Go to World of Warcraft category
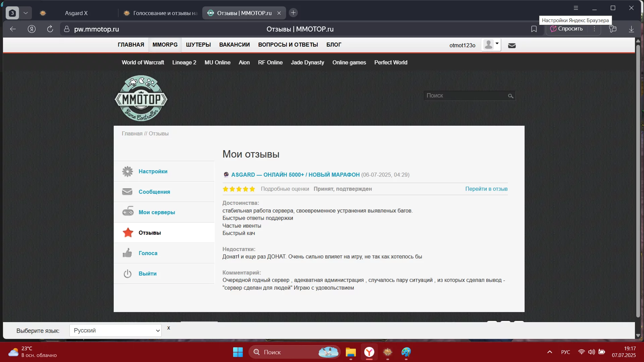The image size is (644, 362). (143, 63)
